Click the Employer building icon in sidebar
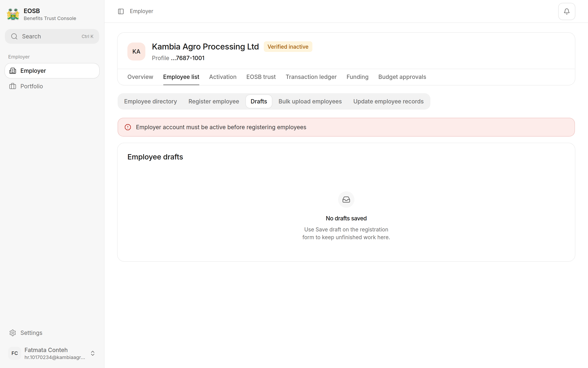Viewport: 588px width, 368px height. [x=13, y=71]
